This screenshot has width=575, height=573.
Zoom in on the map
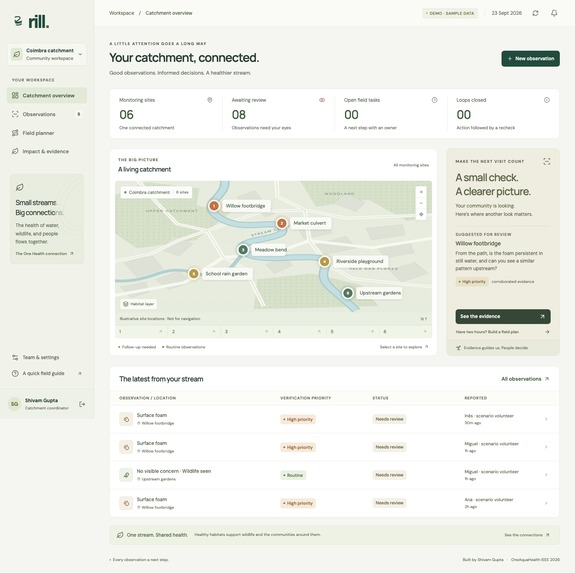tap(421, 192)
